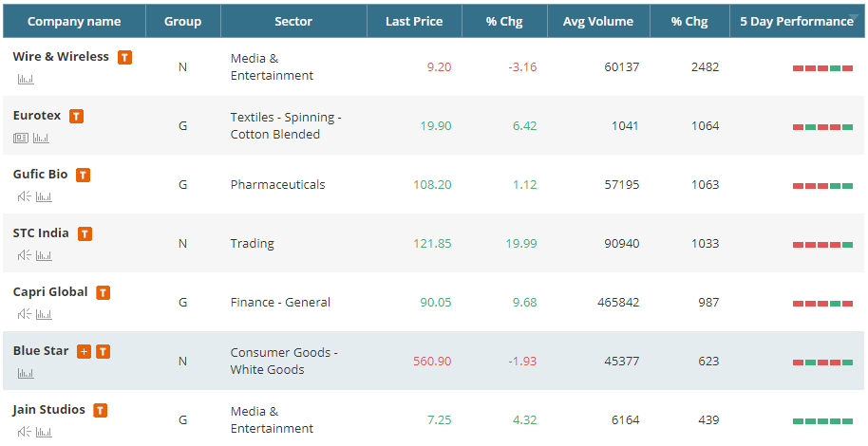Open the news icon under Eurotex
868x446 pixels.
21,139
